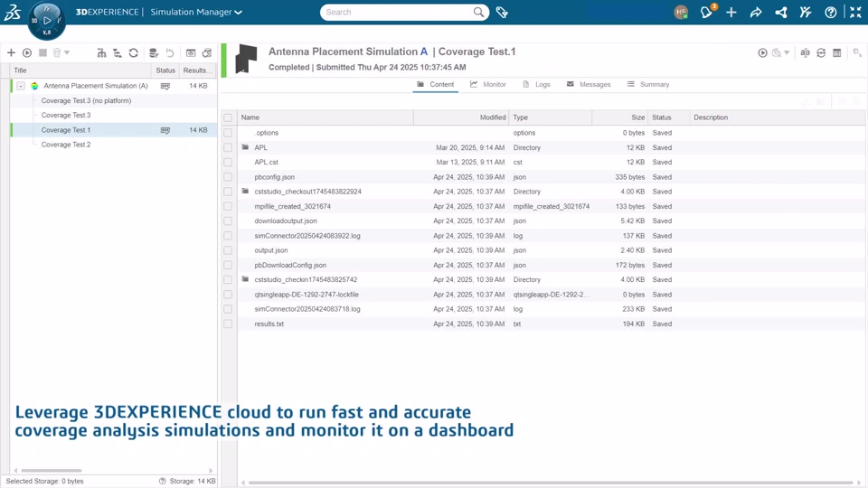Open the Logs tab

point(536,84)
